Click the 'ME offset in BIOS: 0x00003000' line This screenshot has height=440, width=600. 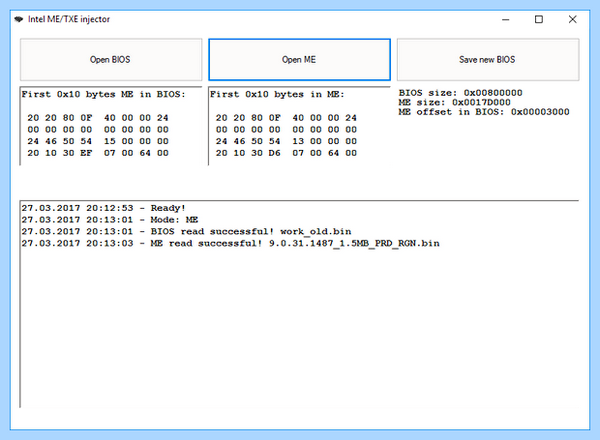pyautogui.click(x=484, y=112)
